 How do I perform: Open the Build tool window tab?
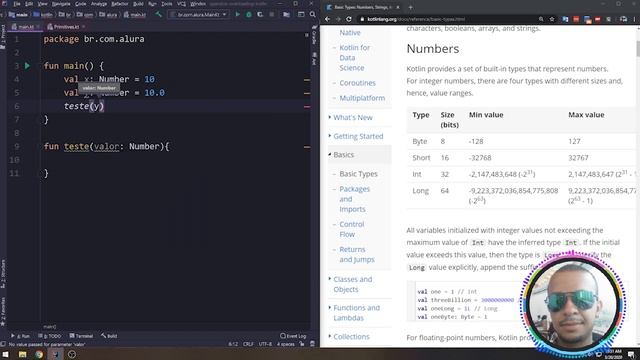click(109, 336)
